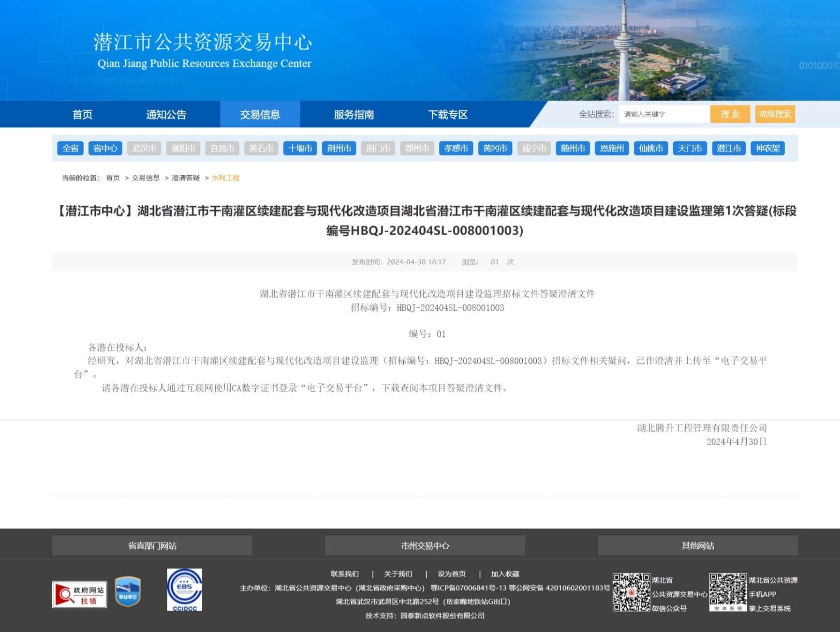Open the 通知公告 navigation tab

click(166, 115)
